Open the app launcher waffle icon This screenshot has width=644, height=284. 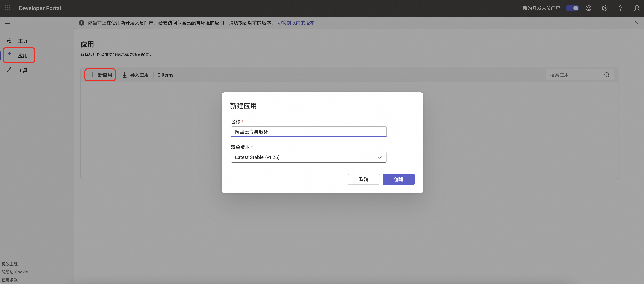pos(8,8)
